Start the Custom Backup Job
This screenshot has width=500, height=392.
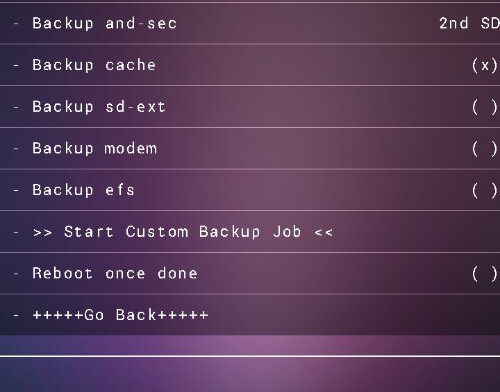[x=250, y=232]
